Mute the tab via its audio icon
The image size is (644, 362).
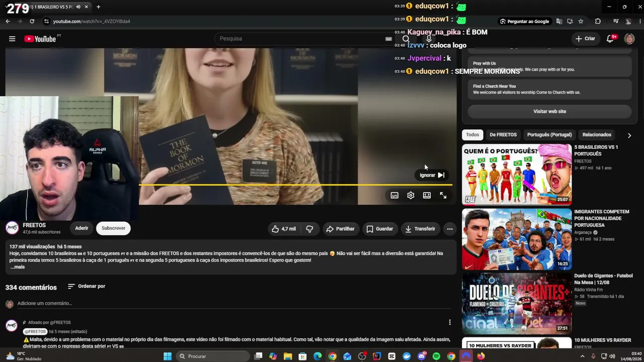point(78,7)
